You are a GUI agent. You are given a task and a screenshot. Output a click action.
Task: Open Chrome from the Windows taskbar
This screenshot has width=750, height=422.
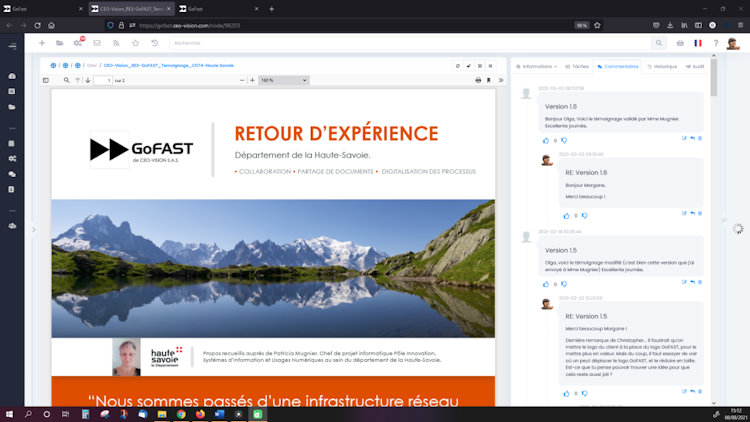tap(181, 414)
